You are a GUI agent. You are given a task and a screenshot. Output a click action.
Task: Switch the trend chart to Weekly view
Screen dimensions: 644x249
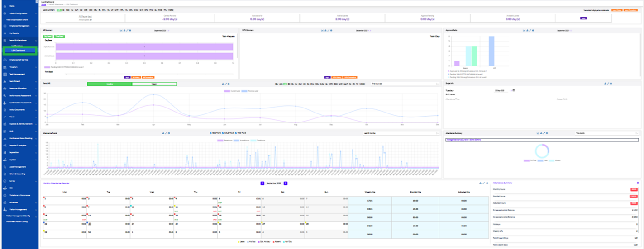click(x=154, y=84)
